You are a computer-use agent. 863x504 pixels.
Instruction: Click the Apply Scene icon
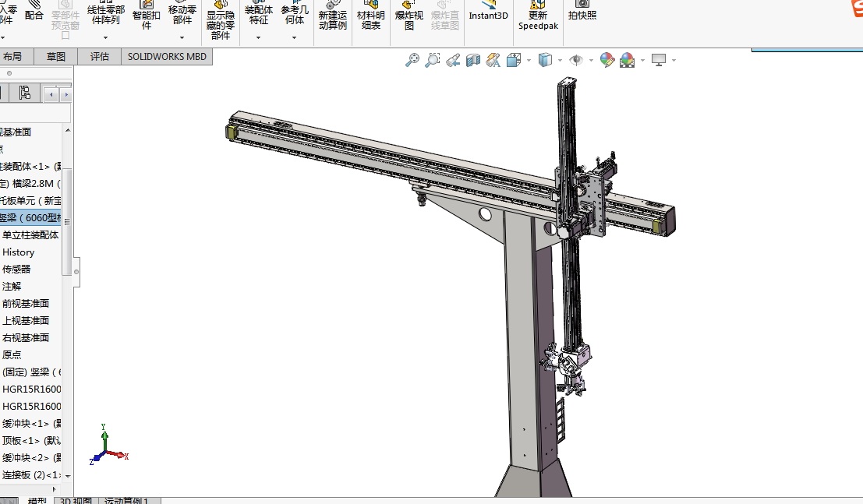pyautogui.click(x=627, y=60)
